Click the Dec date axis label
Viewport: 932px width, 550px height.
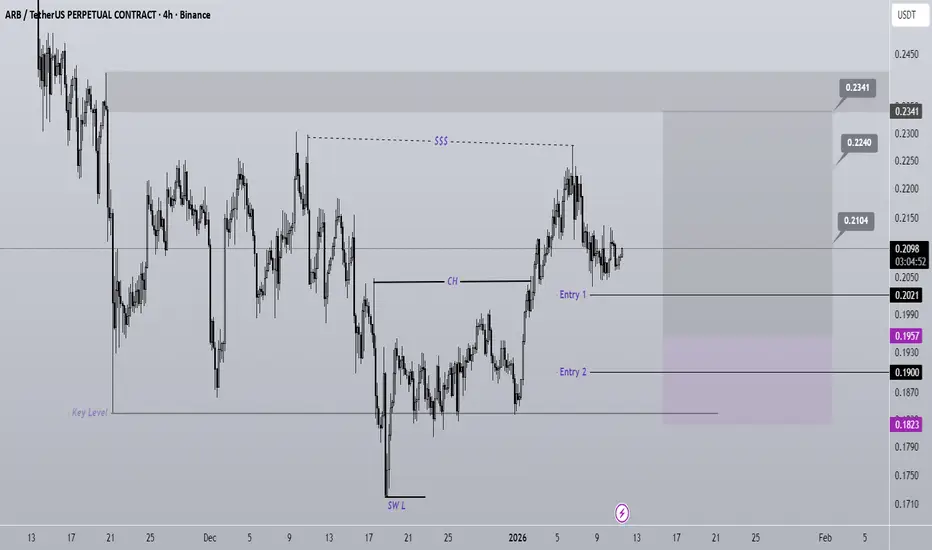(x=209, y=538)
